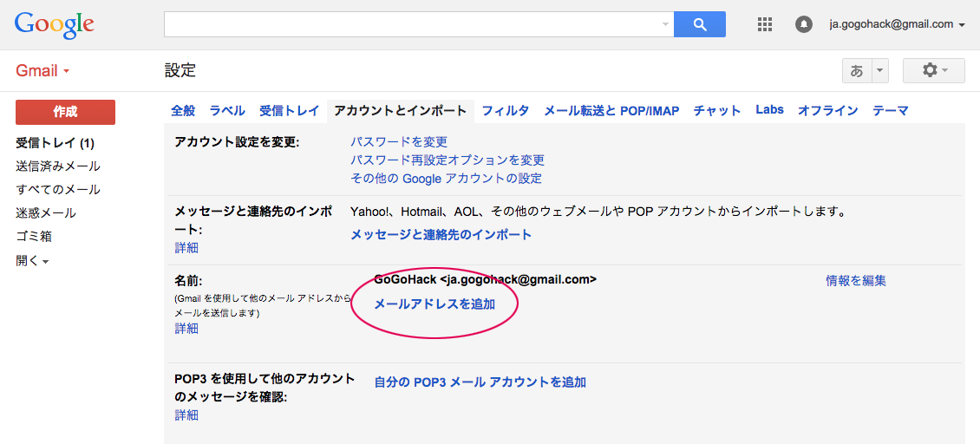Switch to the ラベル settings tab
This screenshot has width=980, height=444.
tap(227, 111)
